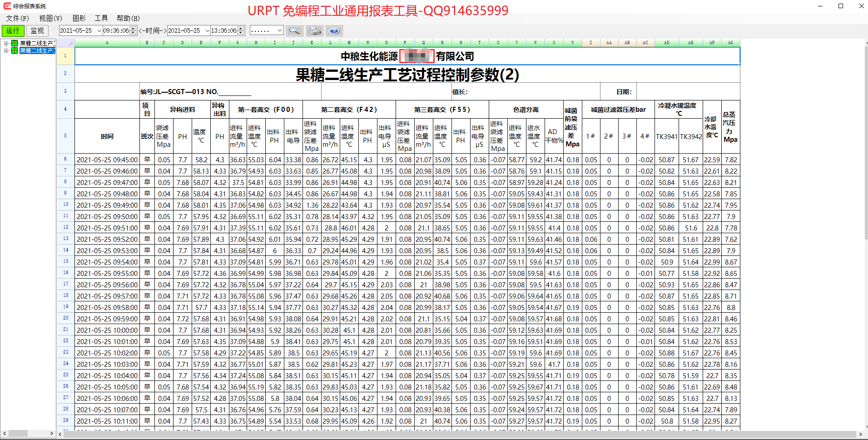Open the end date dropdown calendar
Image resolution: width=868 pixels, height=440 pixels.
(207, 30)
